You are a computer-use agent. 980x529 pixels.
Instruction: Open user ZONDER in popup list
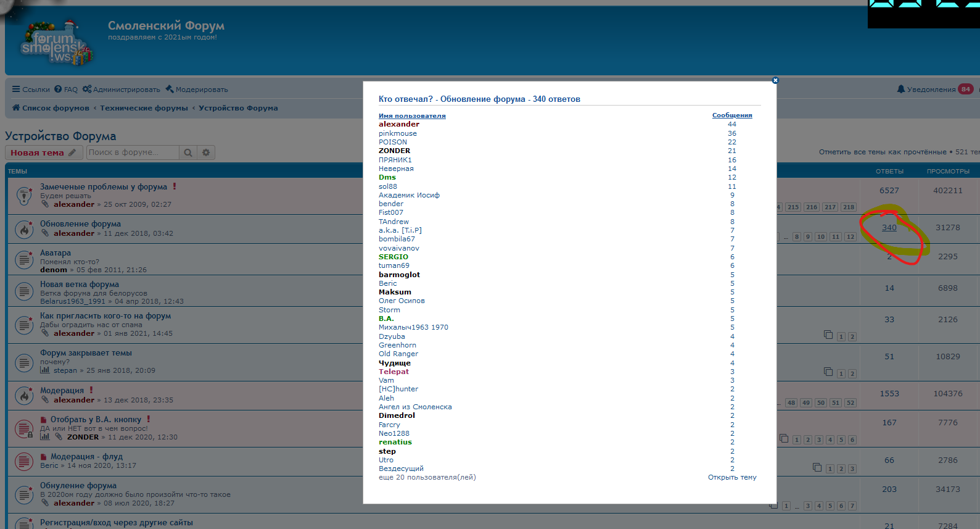pos(395,151)
